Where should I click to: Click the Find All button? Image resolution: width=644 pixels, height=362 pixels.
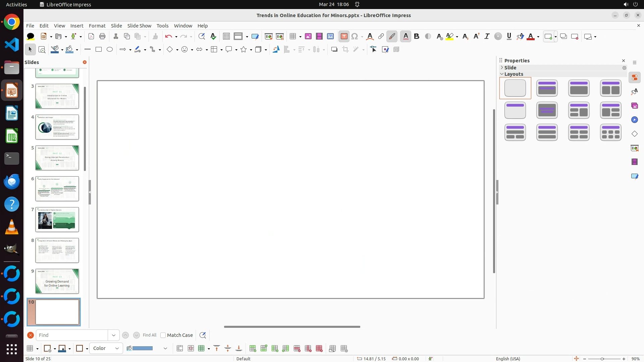coord(150,335)
